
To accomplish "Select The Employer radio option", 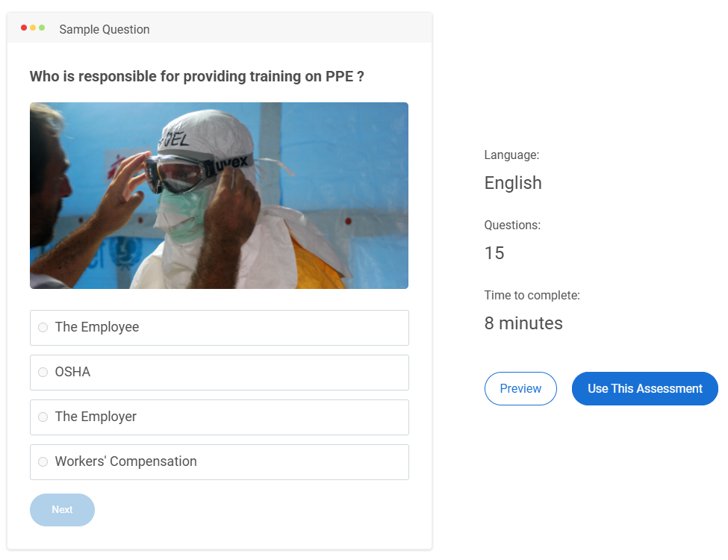I will click(43, 417).
